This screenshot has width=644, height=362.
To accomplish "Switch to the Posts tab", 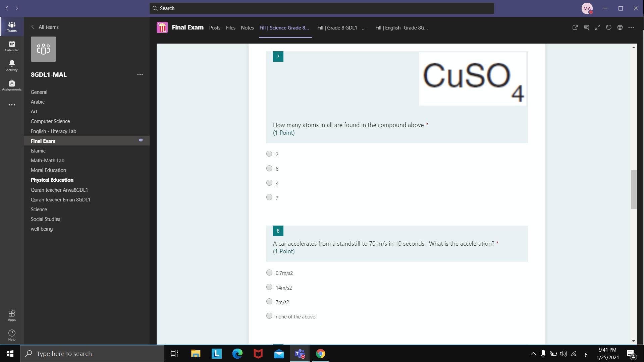I will [x=215, y=28].
